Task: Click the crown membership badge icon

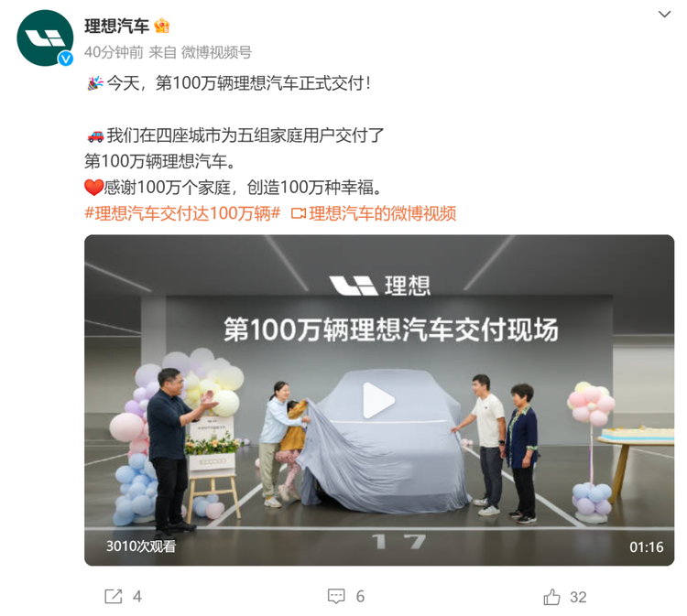Action: point(161,26)
